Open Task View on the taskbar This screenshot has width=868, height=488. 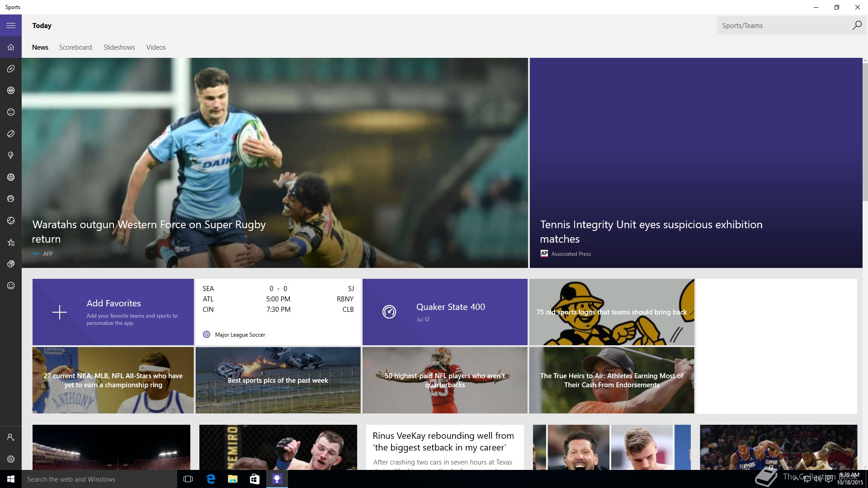coord(188,479)
